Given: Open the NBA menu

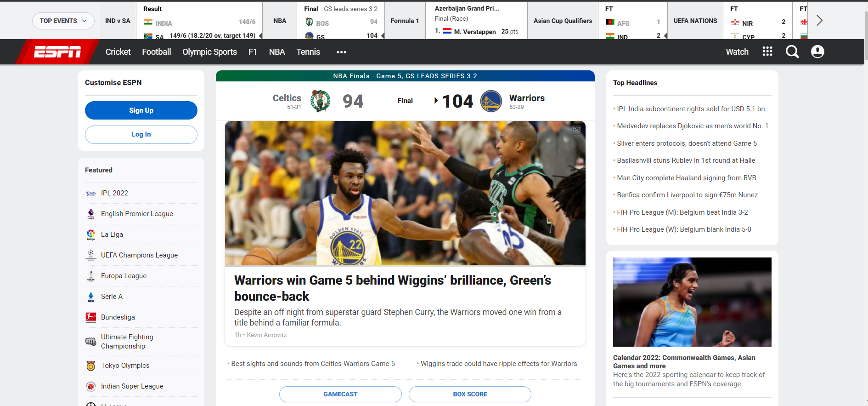Looking at the screenshot, I should pyautogui.click(x=277, y=52).
